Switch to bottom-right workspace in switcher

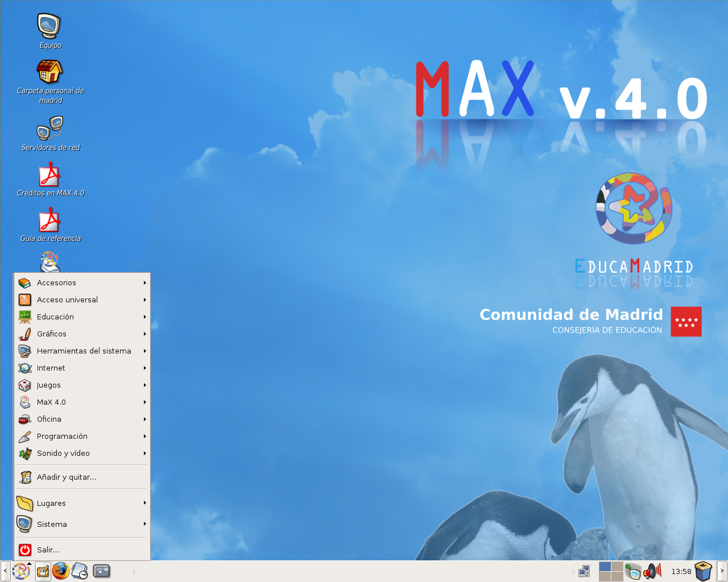tap(617, 576)
